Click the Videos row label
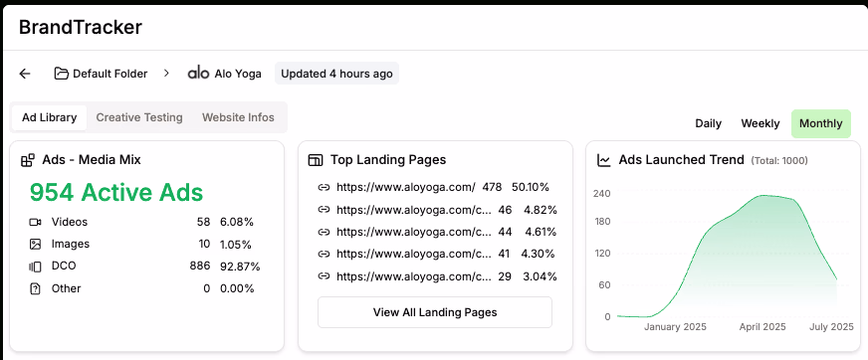Screen dimensions: 868x360 click(70, 223)
